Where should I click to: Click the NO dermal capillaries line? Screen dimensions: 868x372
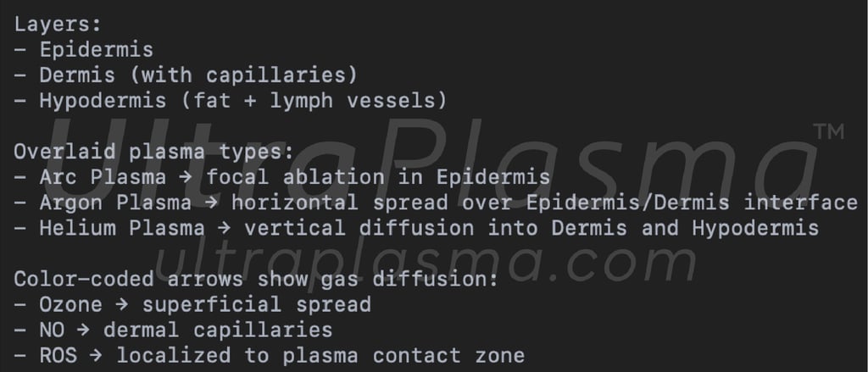[x=173, y=330]
